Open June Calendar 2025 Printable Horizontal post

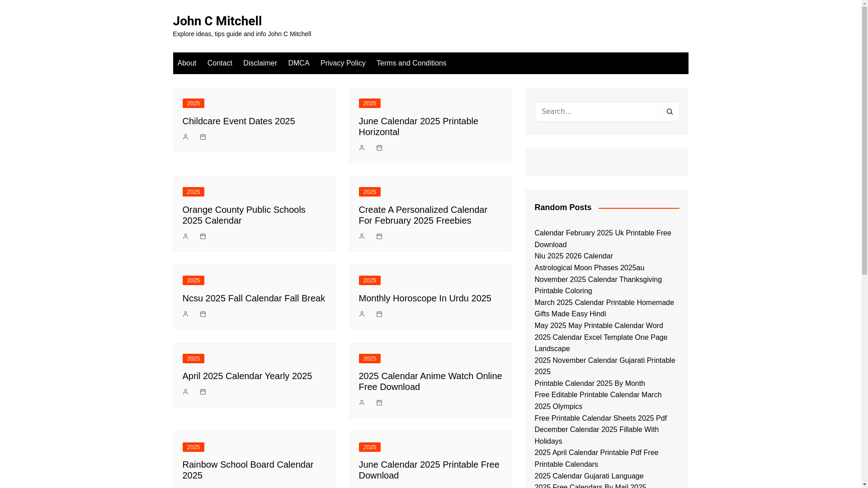pyautogui.click(x=419, y=127)
